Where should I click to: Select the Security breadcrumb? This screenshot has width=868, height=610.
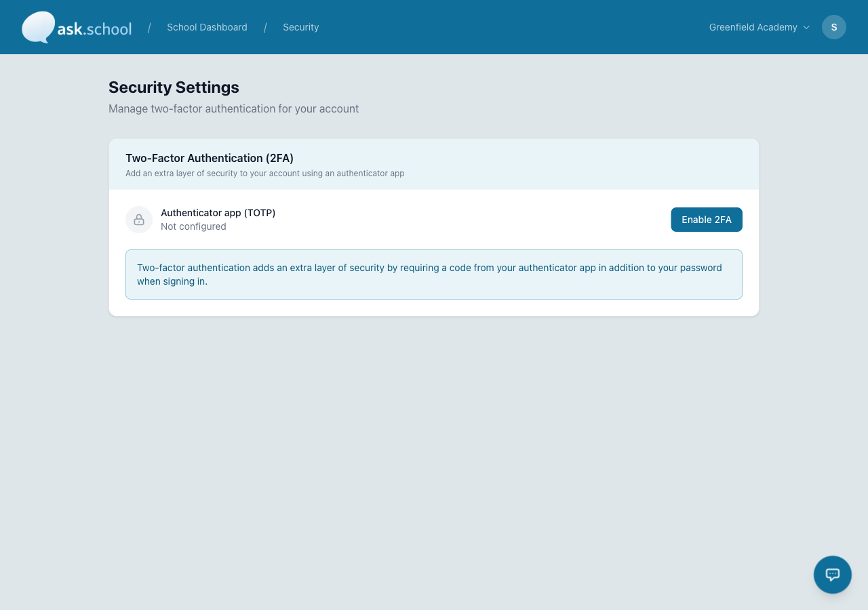point(301,27)
